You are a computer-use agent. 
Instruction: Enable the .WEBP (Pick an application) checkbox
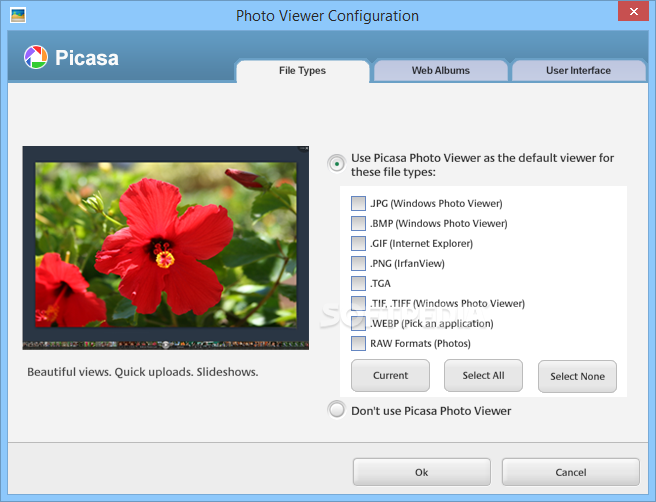pyautogui.click(x=358, y=323)
